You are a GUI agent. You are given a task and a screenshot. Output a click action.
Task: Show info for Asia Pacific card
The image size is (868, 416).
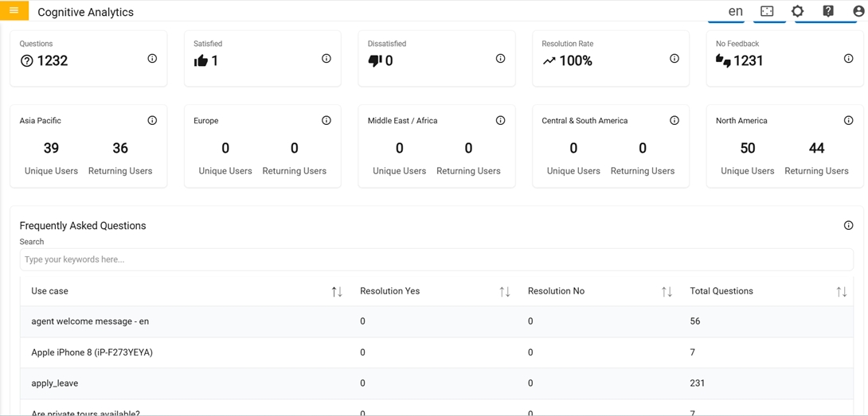(x=152, y=121)
